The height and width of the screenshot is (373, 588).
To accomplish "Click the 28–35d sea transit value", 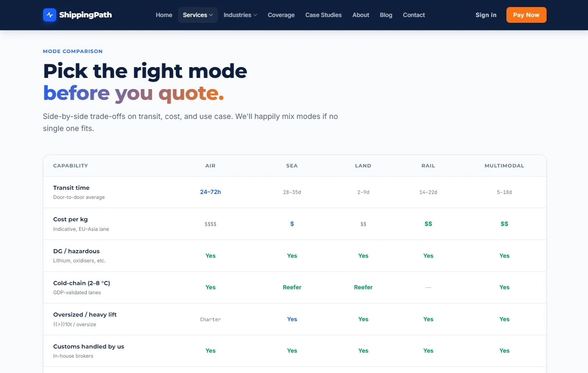I will 292,192.
